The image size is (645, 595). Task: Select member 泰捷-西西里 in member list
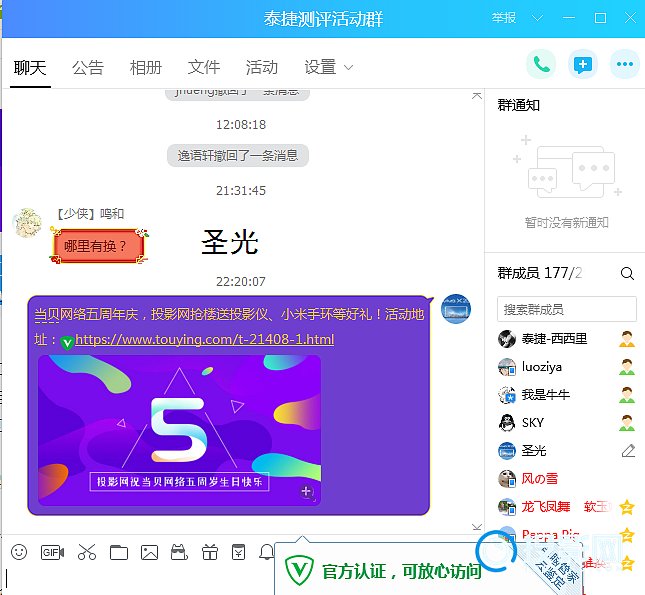tap(567, 339)
